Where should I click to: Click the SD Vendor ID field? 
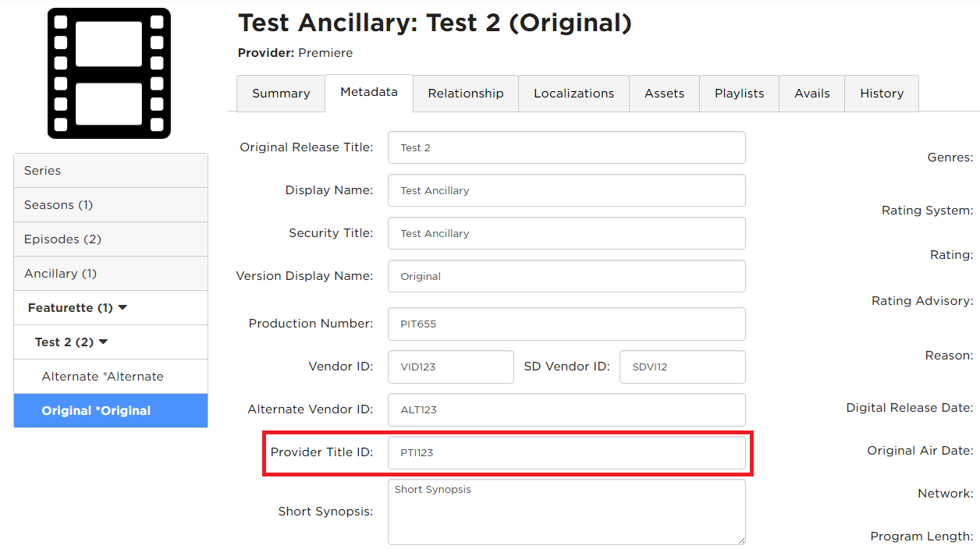pos(683,367)
